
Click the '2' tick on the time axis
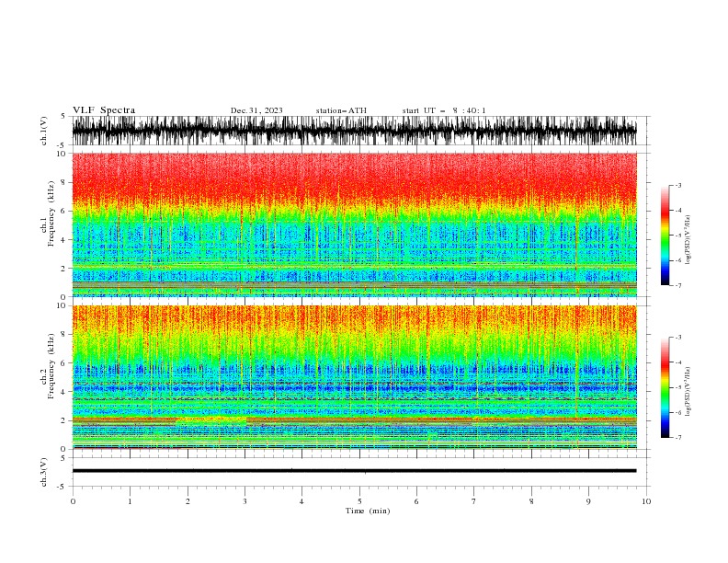point(188,501)
